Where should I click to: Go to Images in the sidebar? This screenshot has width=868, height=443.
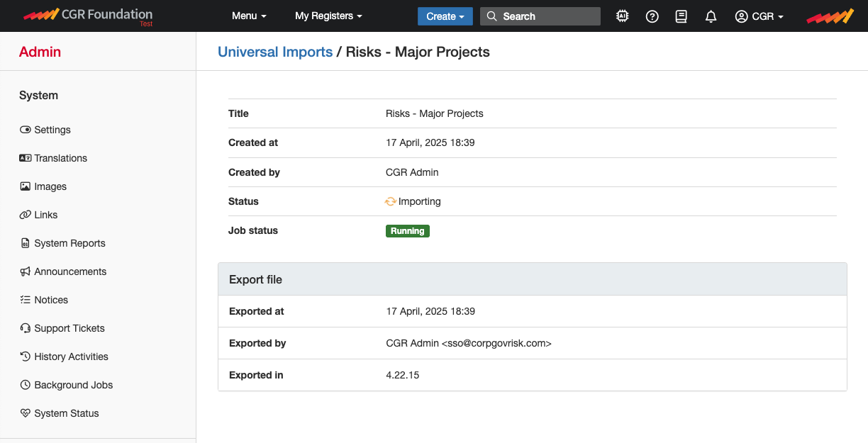pos(50,186)
